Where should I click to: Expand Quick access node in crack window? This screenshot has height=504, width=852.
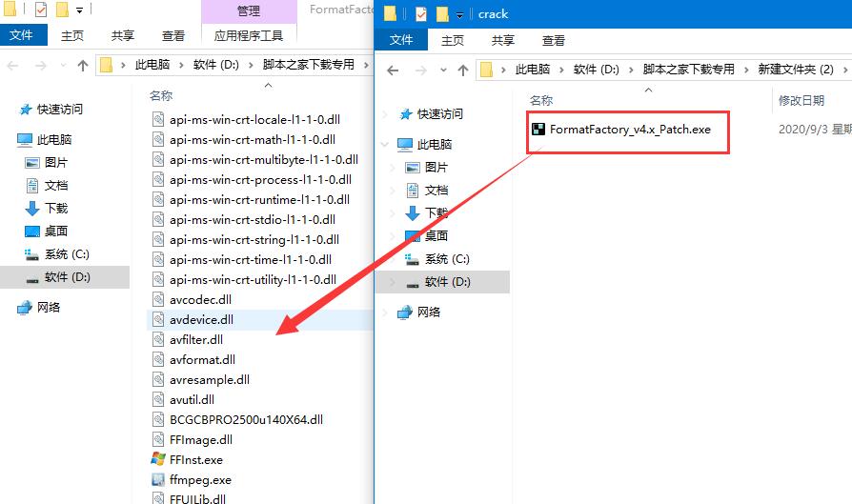click(385, 114)
